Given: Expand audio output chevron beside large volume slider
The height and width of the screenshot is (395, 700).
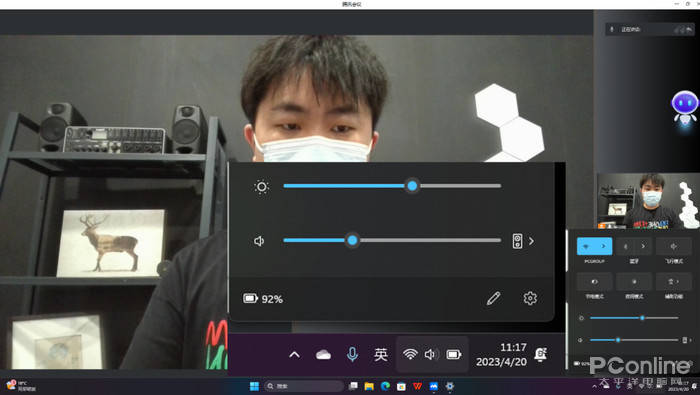Looking at the screenshot, I should pyautogui.click(x=531, y=241).
